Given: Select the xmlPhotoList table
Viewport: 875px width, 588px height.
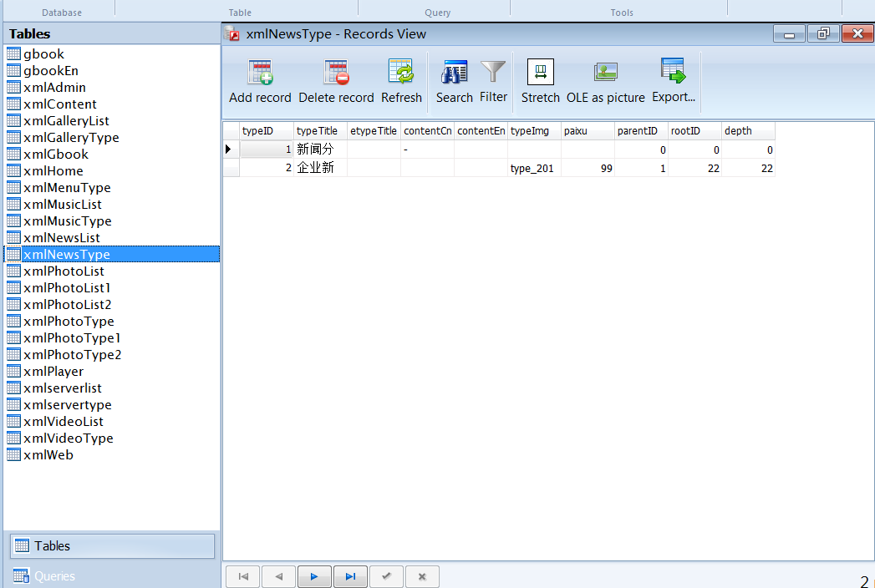Looking at the screenshot, I should coord(64,271).
